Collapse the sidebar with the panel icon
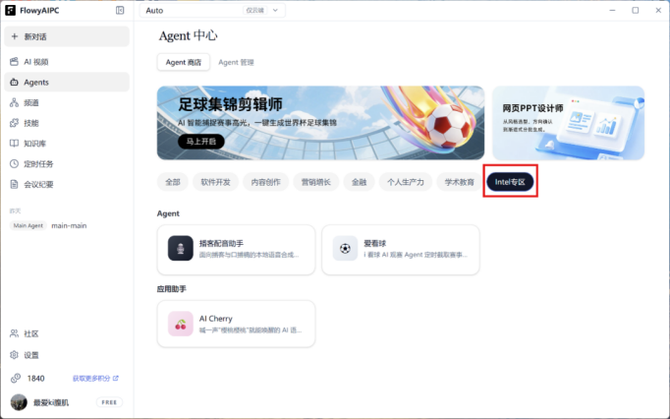The width and height of the screenshot is (670, 419). pyautogui.click(x=120, y=10)
